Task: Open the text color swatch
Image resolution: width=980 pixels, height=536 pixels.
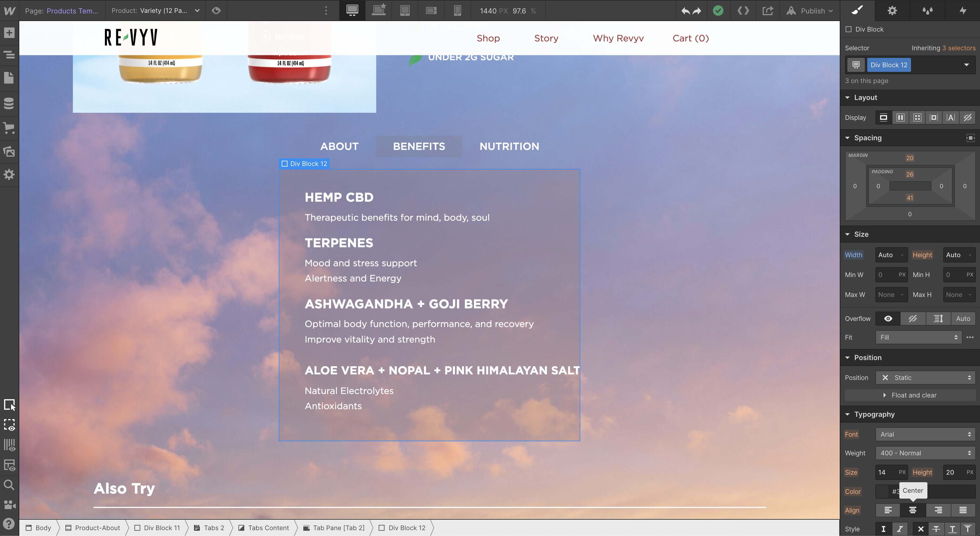Action: [882, 491]
